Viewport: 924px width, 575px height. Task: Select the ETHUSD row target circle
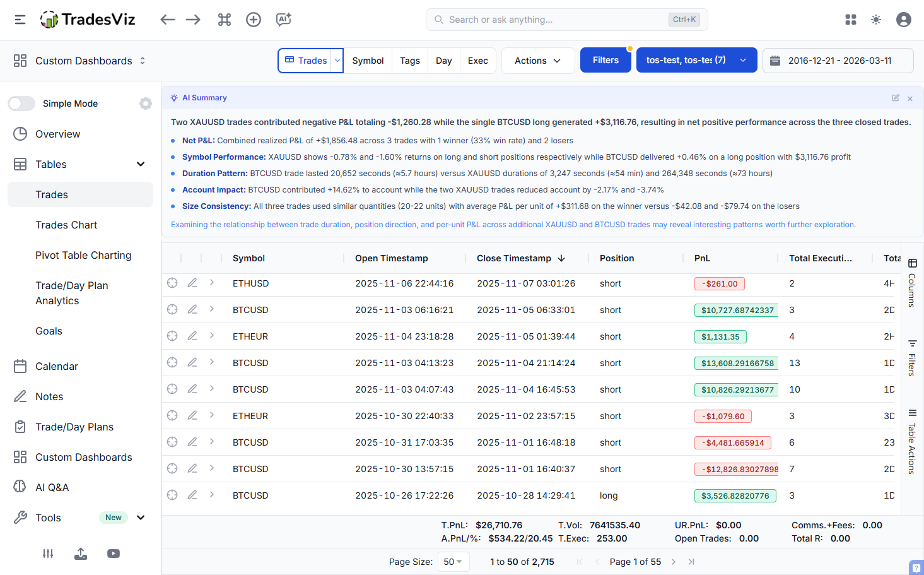[x=172, y=283]
